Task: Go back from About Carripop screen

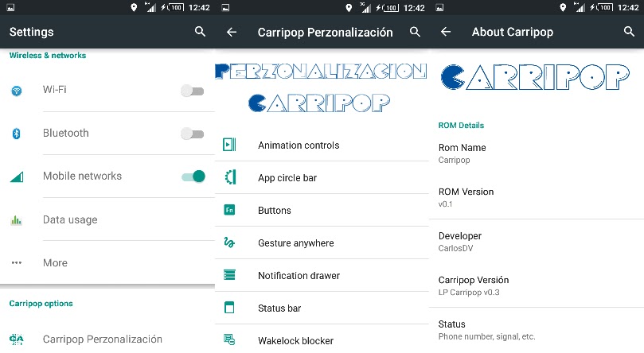Action: (446, 32)
